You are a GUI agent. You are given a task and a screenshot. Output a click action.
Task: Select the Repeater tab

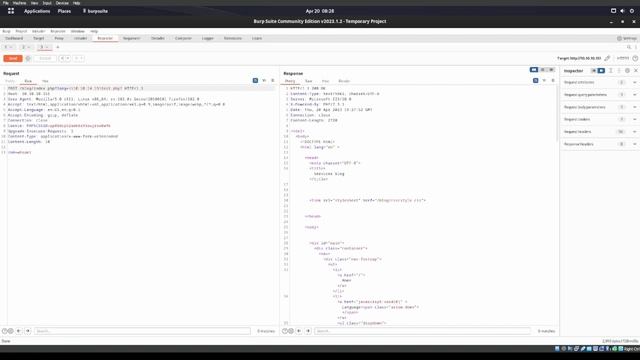(x=105, y=38)
